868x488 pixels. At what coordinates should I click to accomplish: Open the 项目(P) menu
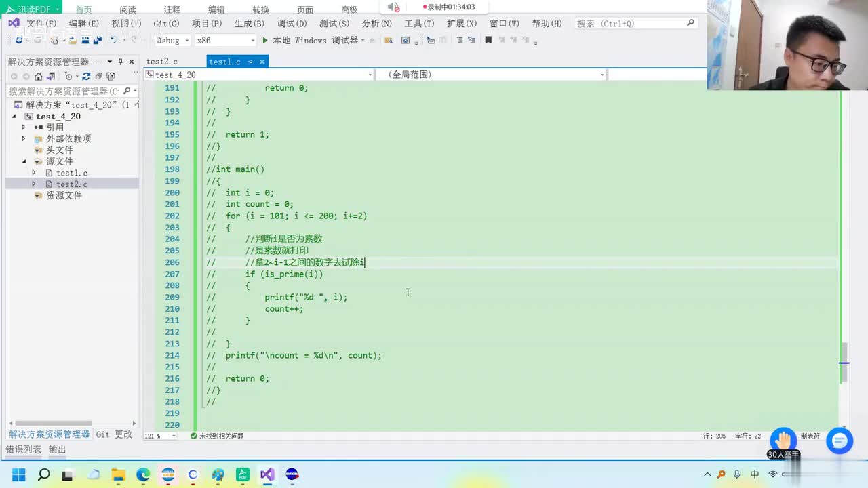coord(206,23)
